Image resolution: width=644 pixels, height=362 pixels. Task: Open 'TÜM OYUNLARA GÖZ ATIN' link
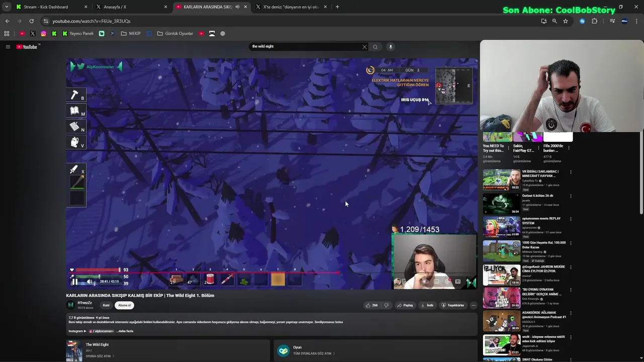(314, 353)
